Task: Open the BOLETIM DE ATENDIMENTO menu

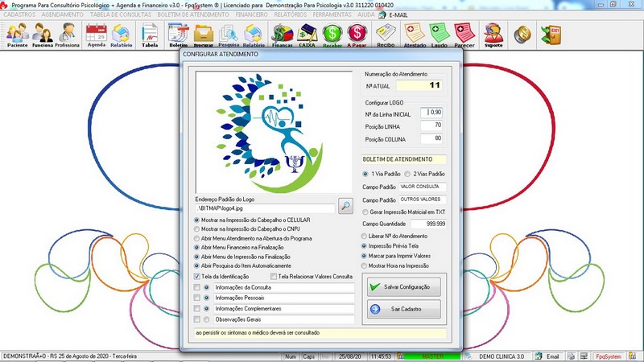Action: click(193, 14)
